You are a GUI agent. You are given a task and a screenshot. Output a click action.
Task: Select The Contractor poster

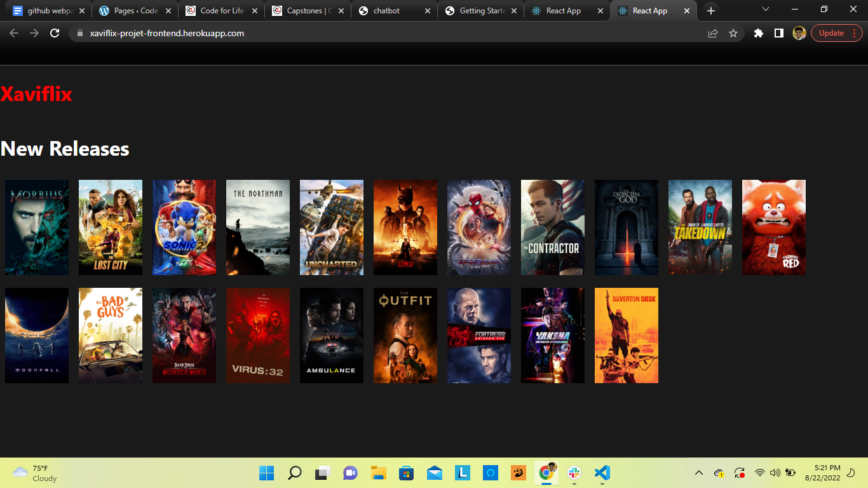[553, 227]
